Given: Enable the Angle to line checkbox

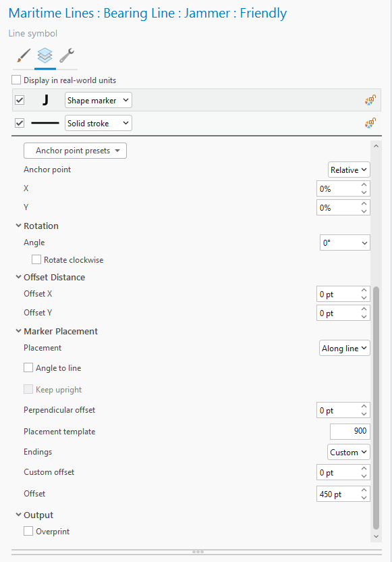Looking at the screenshot, I should (x=28, y=367).
